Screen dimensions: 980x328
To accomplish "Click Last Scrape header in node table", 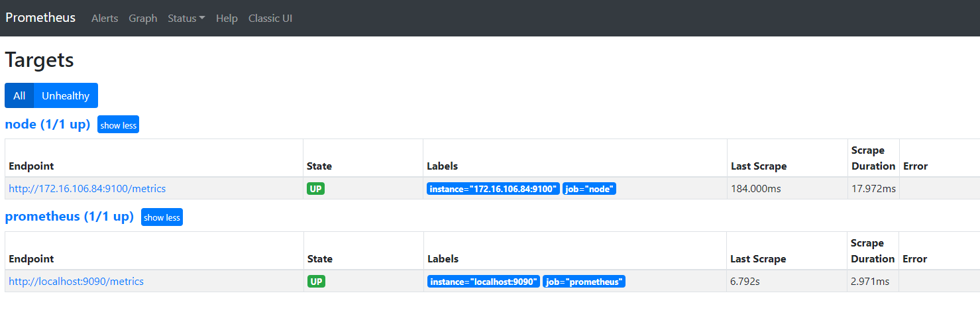I will click(759, 166).
